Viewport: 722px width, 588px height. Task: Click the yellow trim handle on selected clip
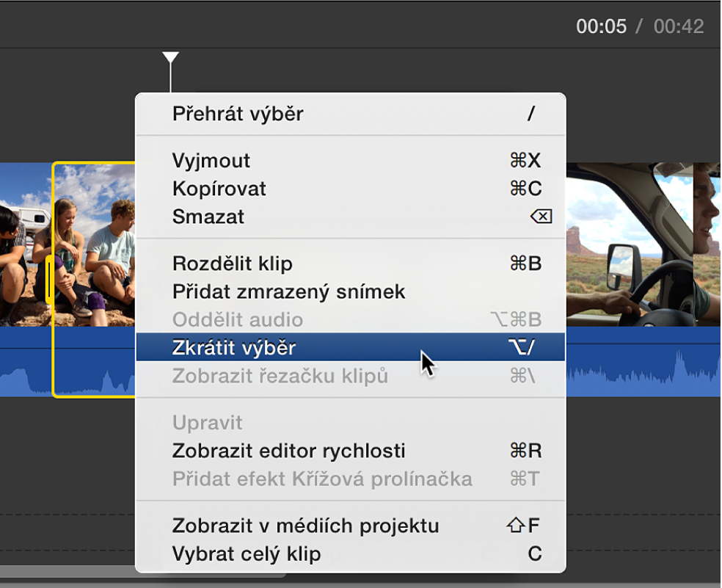tap(49, 279)
